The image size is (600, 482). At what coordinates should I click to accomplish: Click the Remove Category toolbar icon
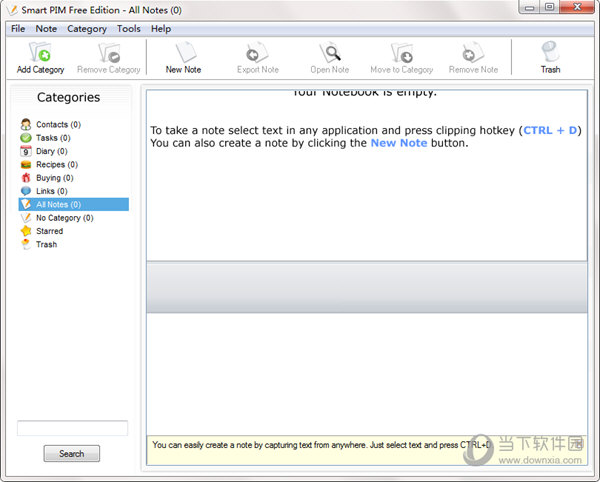pos(109,52)
